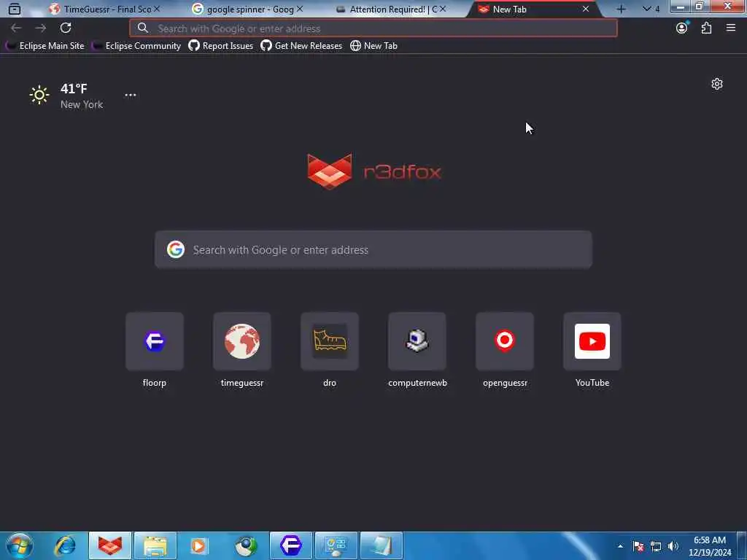Open the account profile icon in toolbar
Image resolution: width=747 pixels, height=560 pixels.
point(682,28)
